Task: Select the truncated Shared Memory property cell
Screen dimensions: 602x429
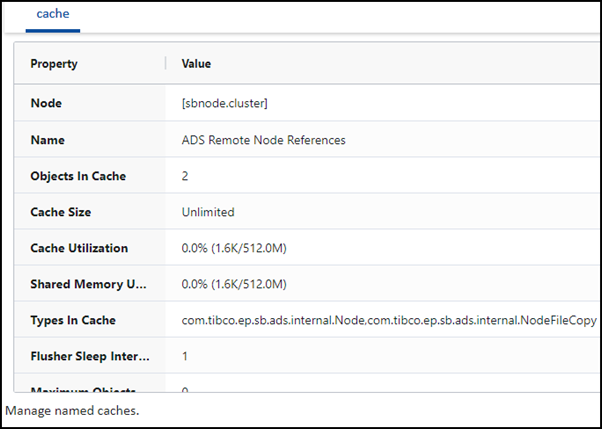Action: click(90, 284)
